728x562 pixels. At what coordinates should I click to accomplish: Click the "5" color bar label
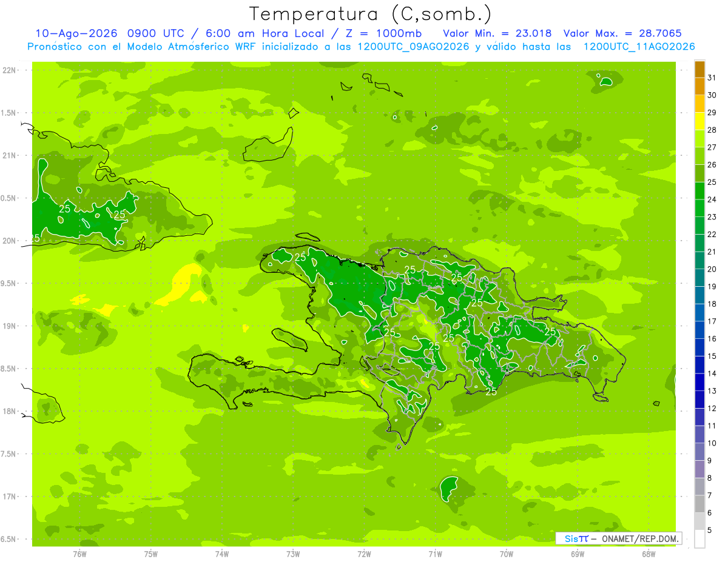[x=710, y=530]
